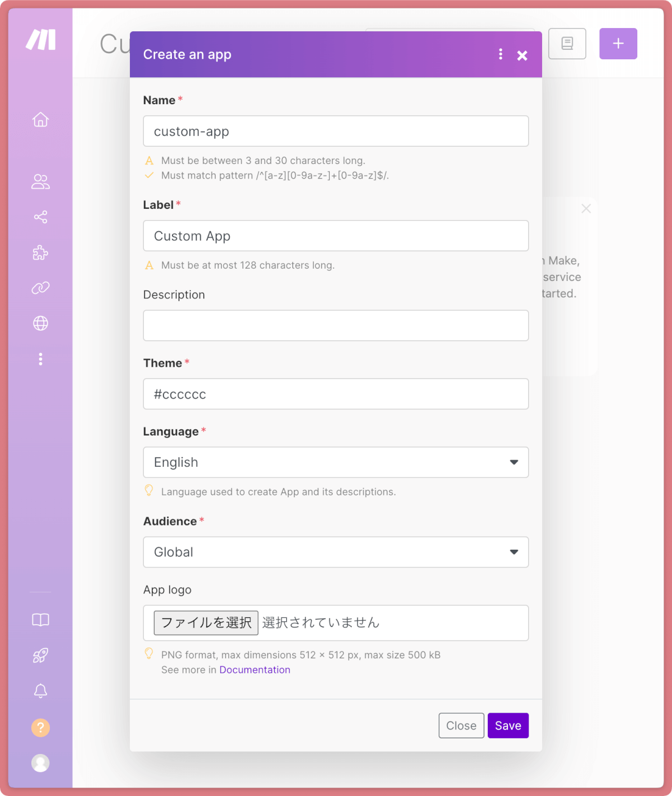Open the orange Help question mark
Viewport: 672px width, 796px height.
[40, 728]
